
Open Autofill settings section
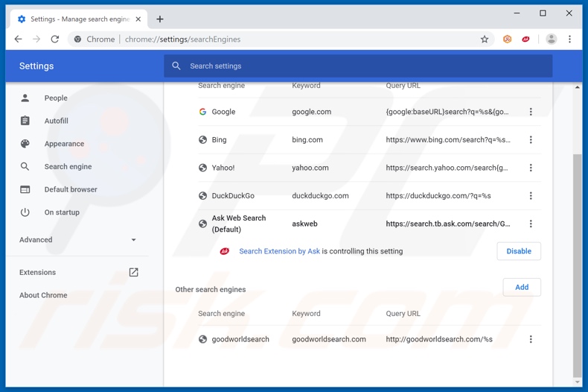coord(56,121)
